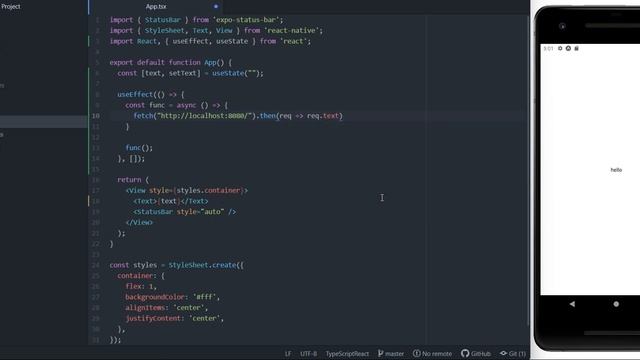Select highlighted row in Project tree
Image resolution: width=640 pixels, height=360 pixels.
coord(43,122)
